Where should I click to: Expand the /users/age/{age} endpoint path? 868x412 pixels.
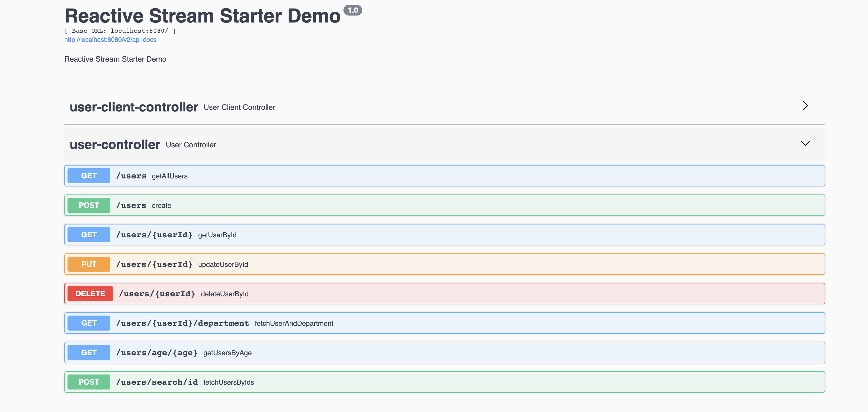coord(157,353)
